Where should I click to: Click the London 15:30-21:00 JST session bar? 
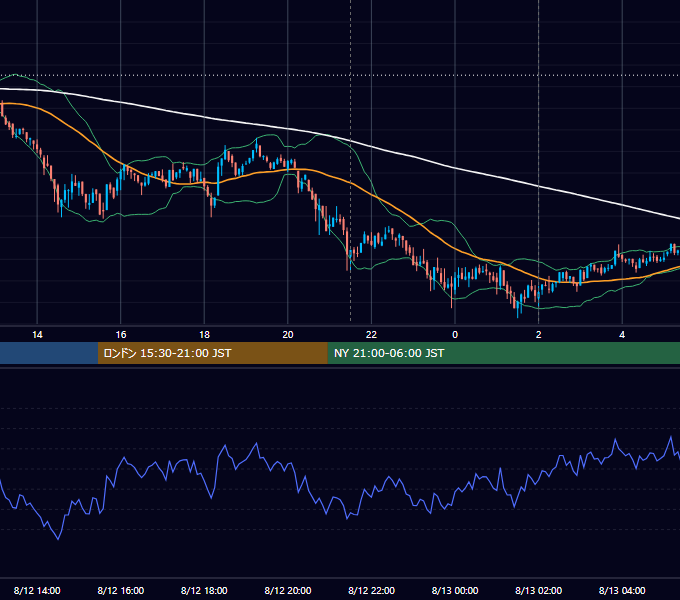[212, 353]
